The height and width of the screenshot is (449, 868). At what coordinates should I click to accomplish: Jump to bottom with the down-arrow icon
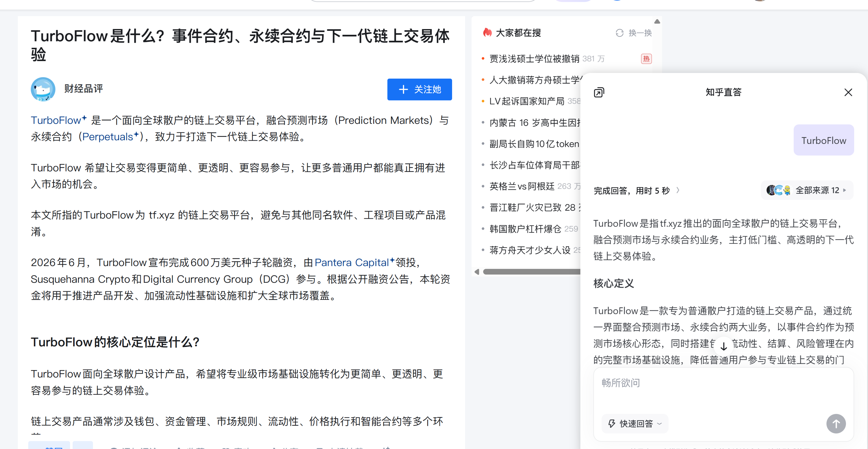[x=723, y=346]
